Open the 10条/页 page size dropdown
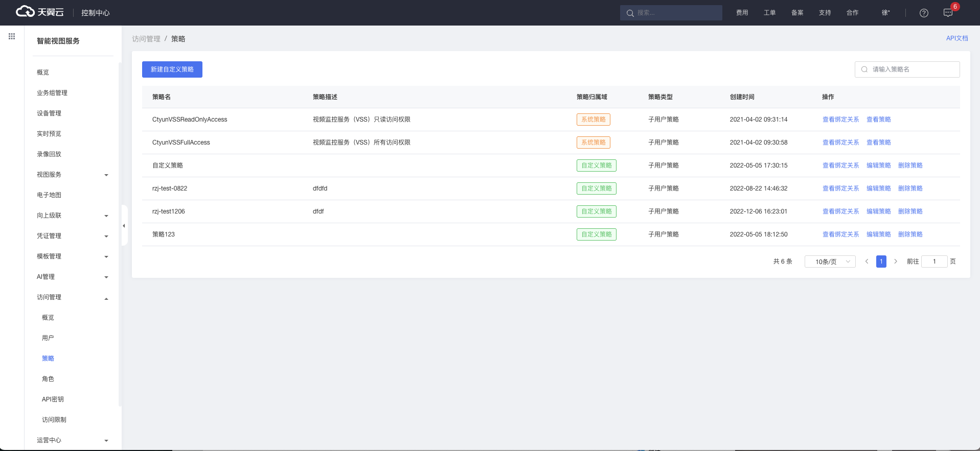 click(830, 262)
